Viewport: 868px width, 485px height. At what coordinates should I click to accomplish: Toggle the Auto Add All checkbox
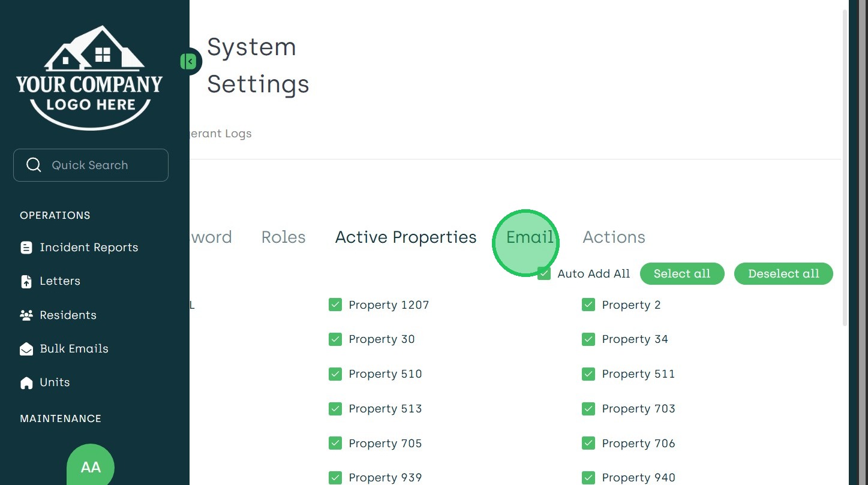pyautogui.click(x=544, y=273)
